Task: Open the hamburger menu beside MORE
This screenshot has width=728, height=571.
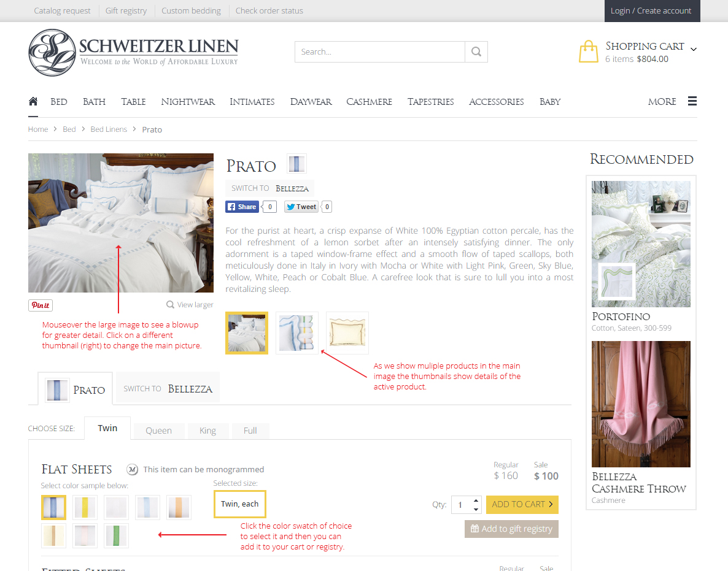Action: click(692, 101)
